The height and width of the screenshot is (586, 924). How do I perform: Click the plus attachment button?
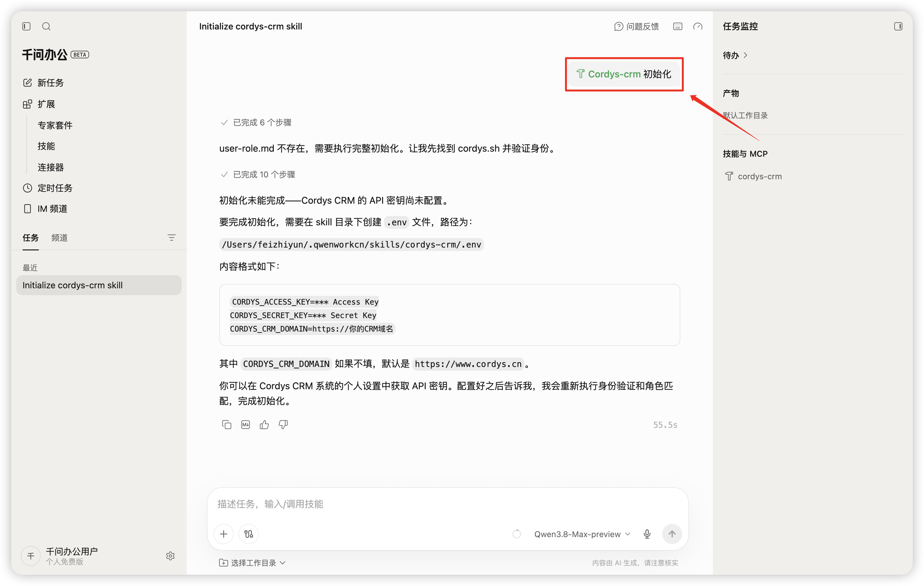coord(224,534)
